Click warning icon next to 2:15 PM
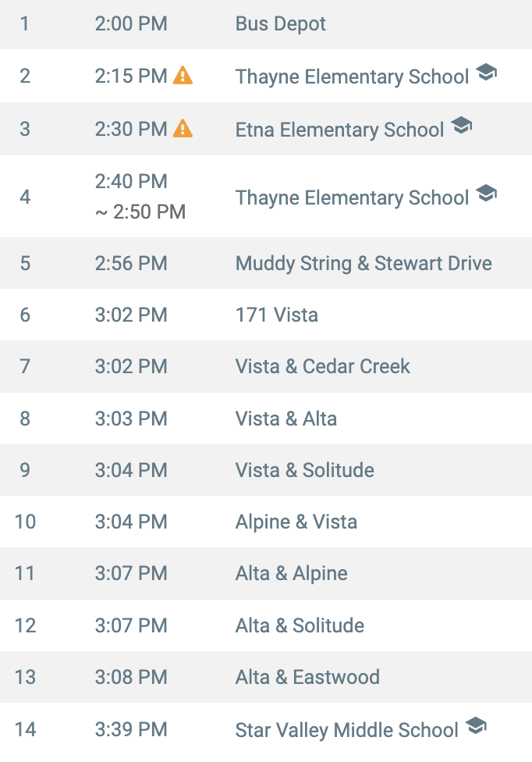This screenshot has height=762, width=532. 183,75
